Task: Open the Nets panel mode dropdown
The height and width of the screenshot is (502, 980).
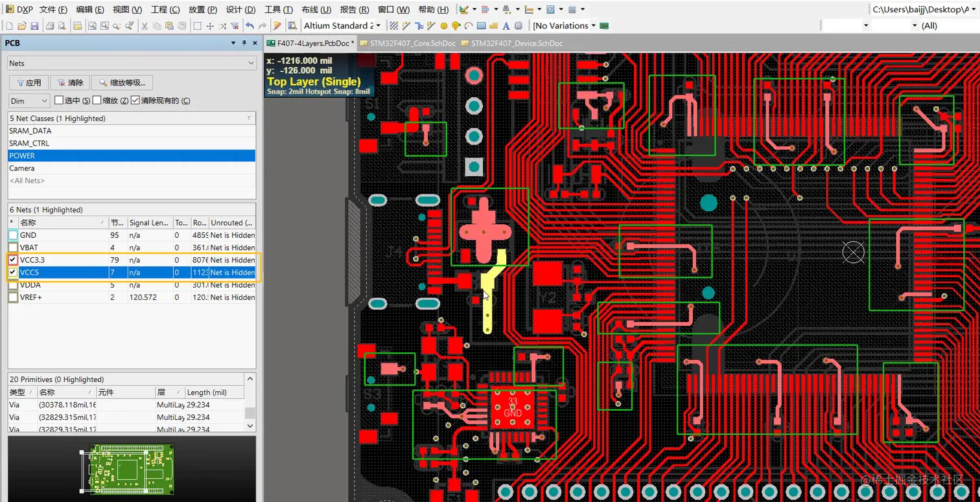Action: [251, 63]
